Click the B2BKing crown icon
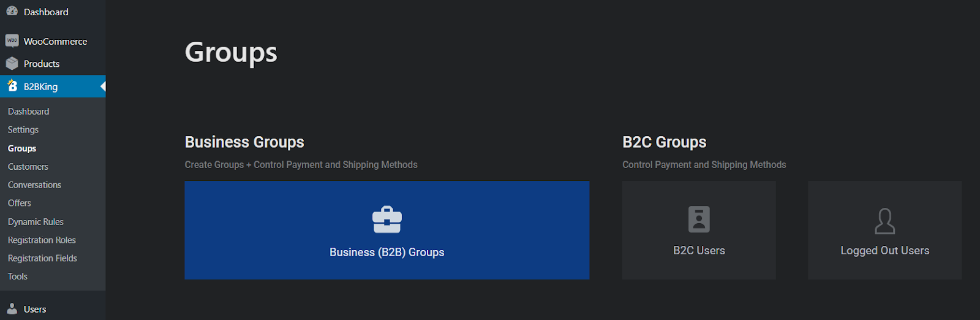Image resolution: width=980 pixels, height=320 pixels. [x=12, y=86]
